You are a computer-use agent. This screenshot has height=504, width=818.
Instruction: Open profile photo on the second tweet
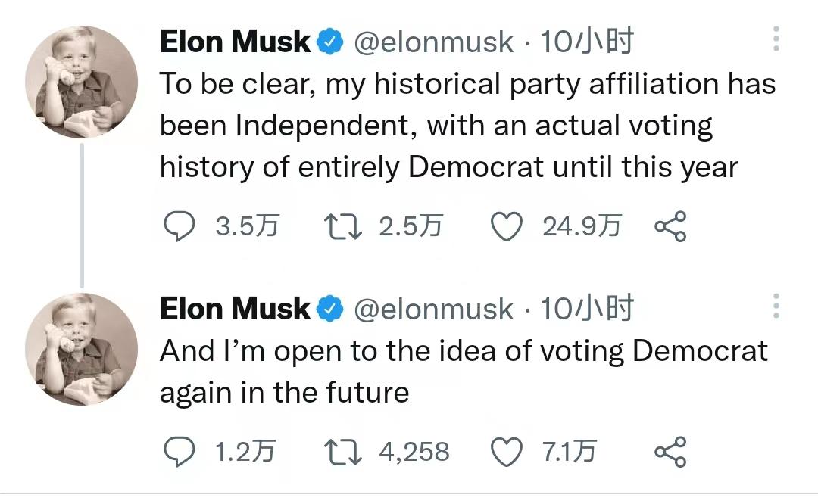click(x=81, y=349)
